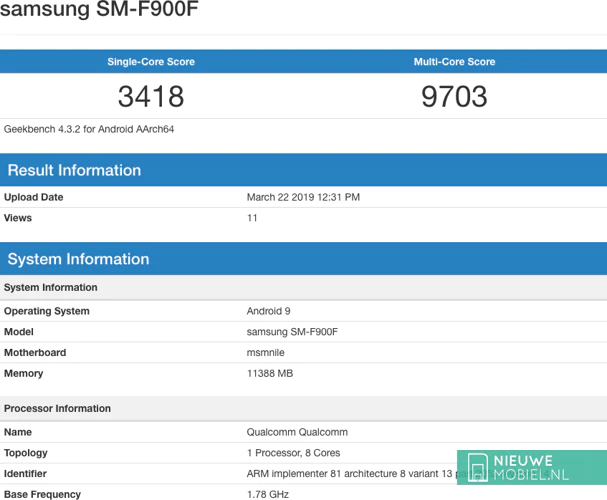Click the multi-core value 9703
Viewport: 607px width, 500px height.
[454, 96]
